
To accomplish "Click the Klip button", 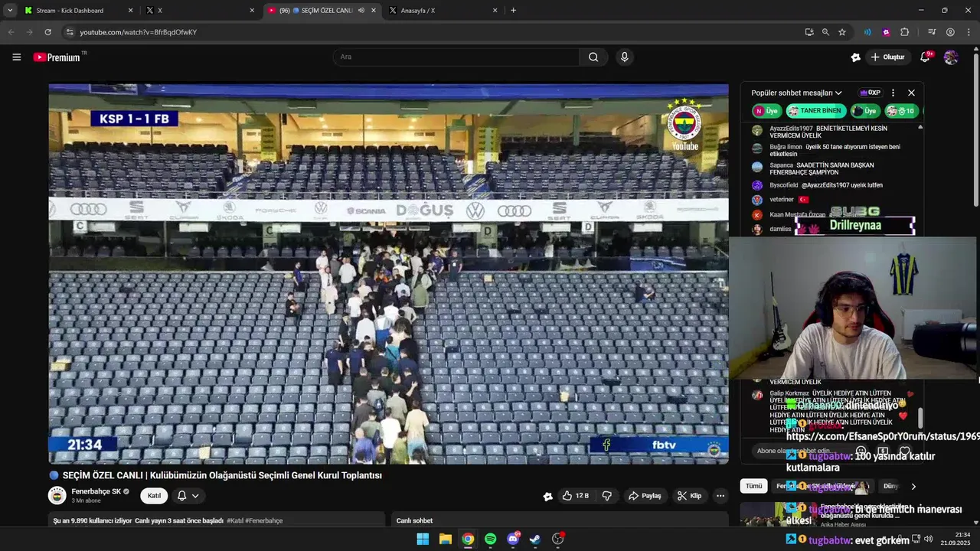I will (x=689, y=496).
